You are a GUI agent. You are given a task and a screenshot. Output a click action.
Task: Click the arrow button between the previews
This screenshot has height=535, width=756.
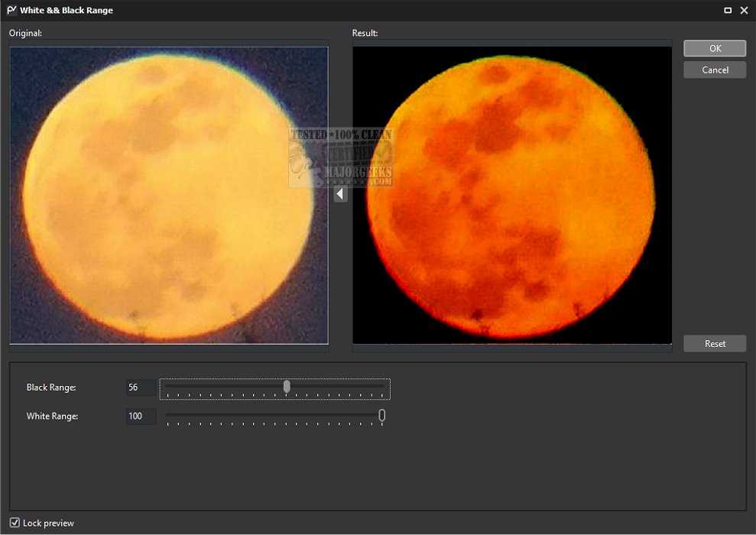pos(340,194)
